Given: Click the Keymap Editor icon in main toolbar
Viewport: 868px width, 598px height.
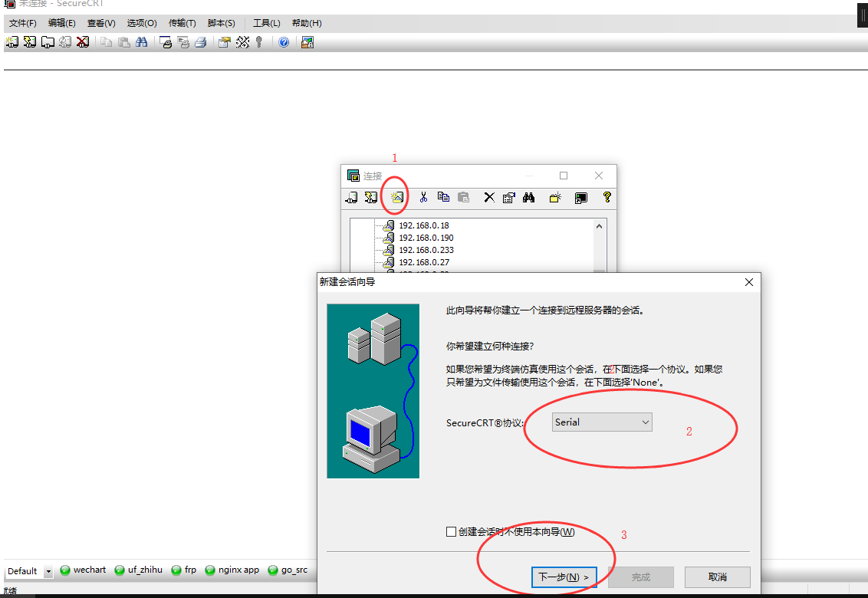Looking at the screenshot, I should [x=242, y=42].
